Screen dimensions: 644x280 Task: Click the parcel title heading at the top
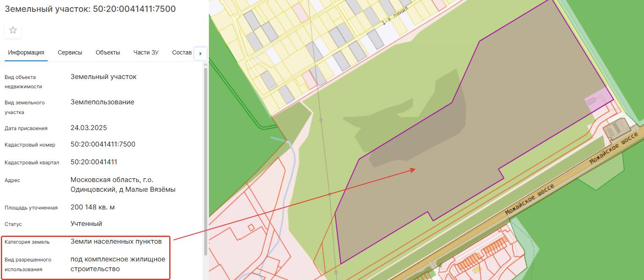coord(90,9)
